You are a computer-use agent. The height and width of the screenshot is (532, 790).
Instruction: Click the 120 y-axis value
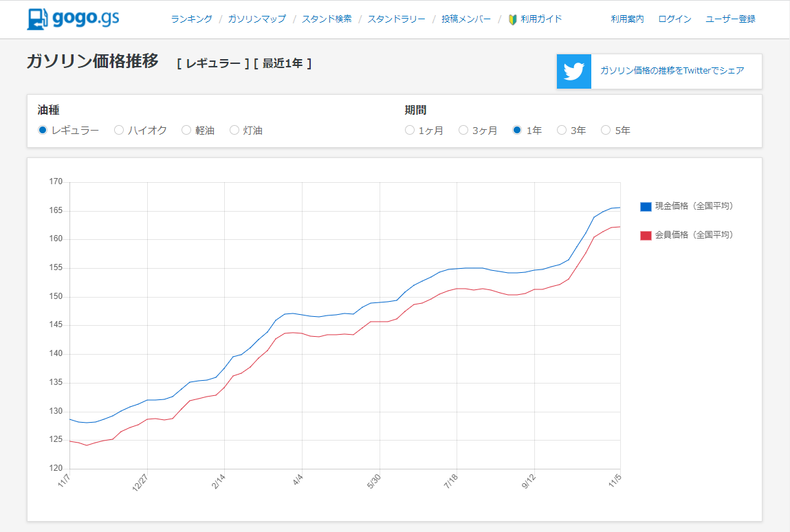(56, 468)
